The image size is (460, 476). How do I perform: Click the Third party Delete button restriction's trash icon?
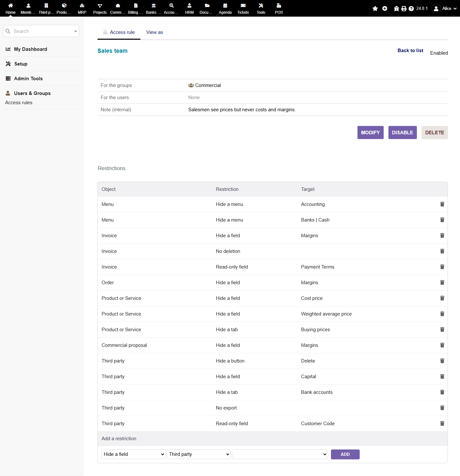point(442,361)
